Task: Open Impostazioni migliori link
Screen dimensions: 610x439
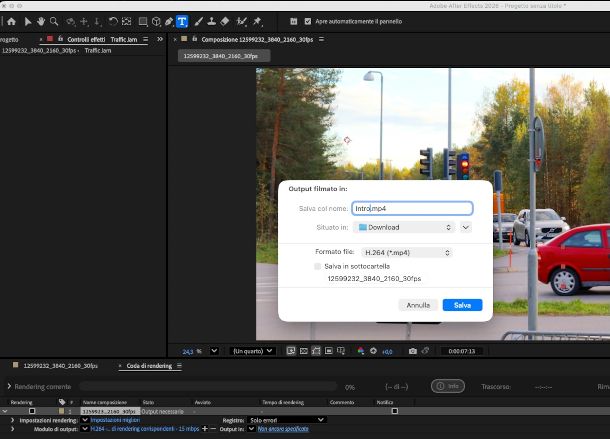Action: (115, 420)
